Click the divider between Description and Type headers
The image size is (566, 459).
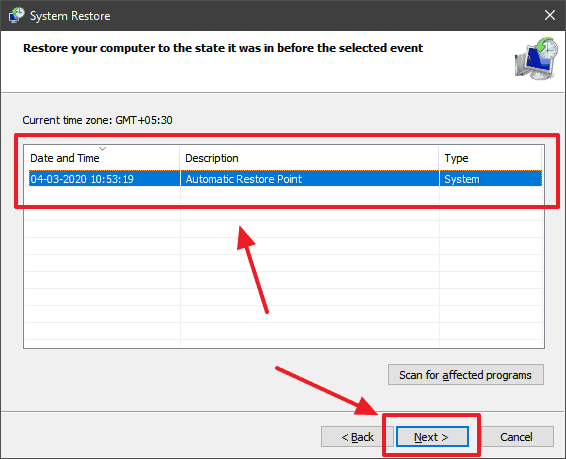pos(439,158)
